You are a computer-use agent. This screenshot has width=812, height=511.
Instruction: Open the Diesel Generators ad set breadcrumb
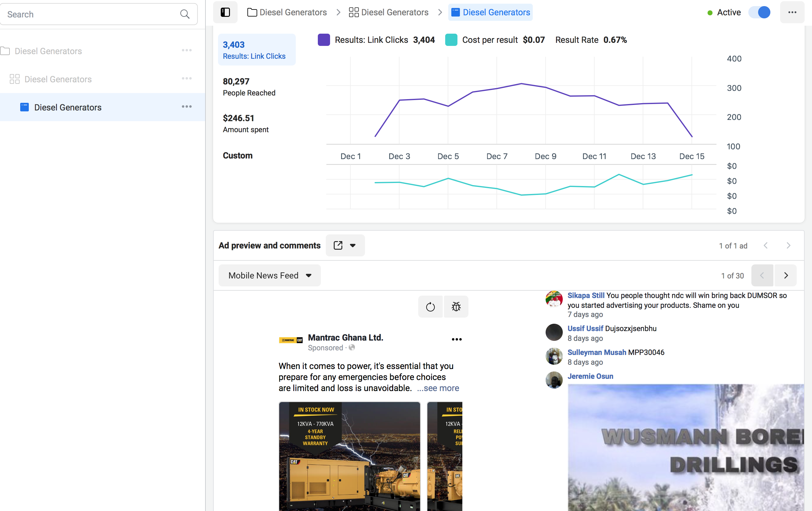click(x=389, y=13)
